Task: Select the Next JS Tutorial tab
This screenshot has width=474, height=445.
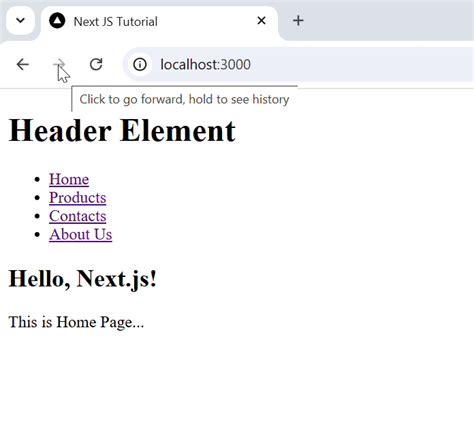Action: [x=159, y=22]
